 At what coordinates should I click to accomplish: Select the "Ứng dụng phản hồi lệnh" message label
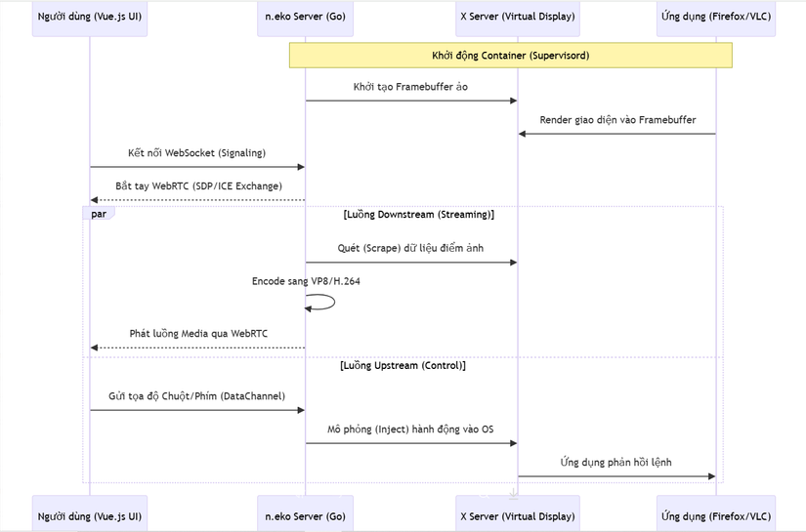(616, 462)
